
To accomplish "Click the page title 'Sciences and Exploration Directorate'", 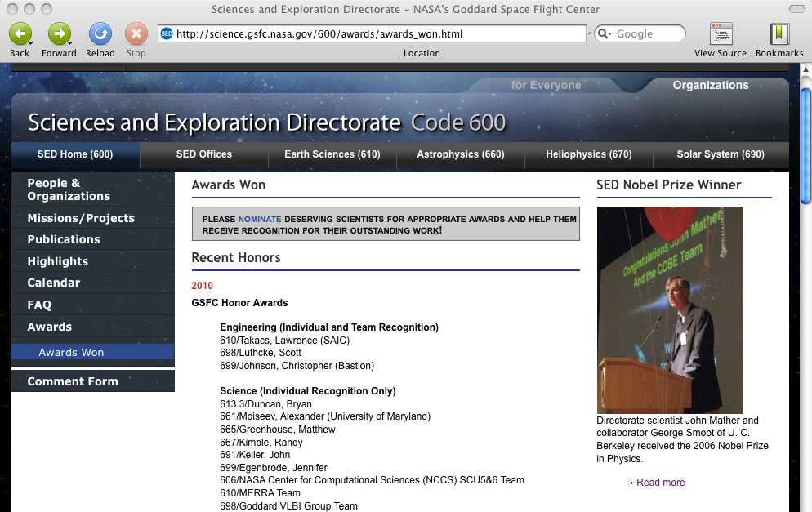I will (x=214, y=122).
